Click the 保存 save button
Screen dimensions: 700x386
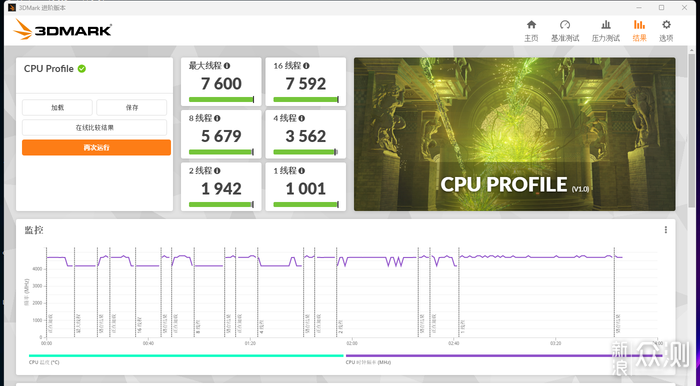(132, 108)
